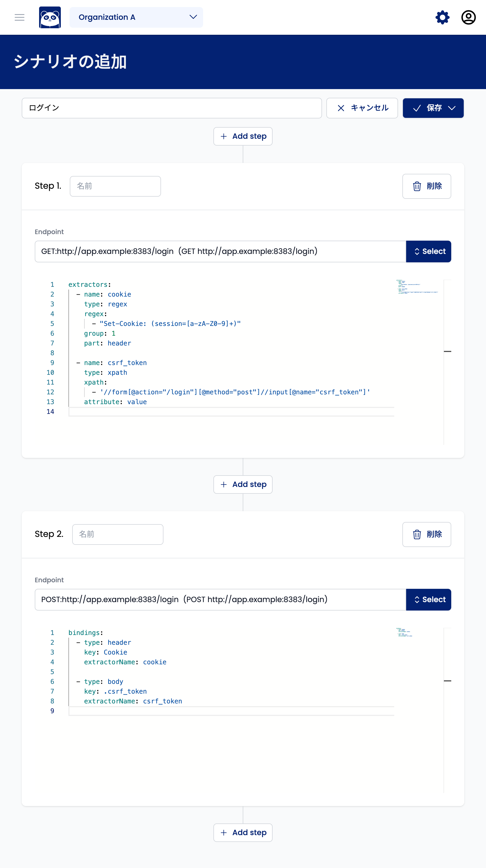The height and width of the screenshot is (868, 486).
Task: Click the 'group: 1' line
Action: click(100, 334)
